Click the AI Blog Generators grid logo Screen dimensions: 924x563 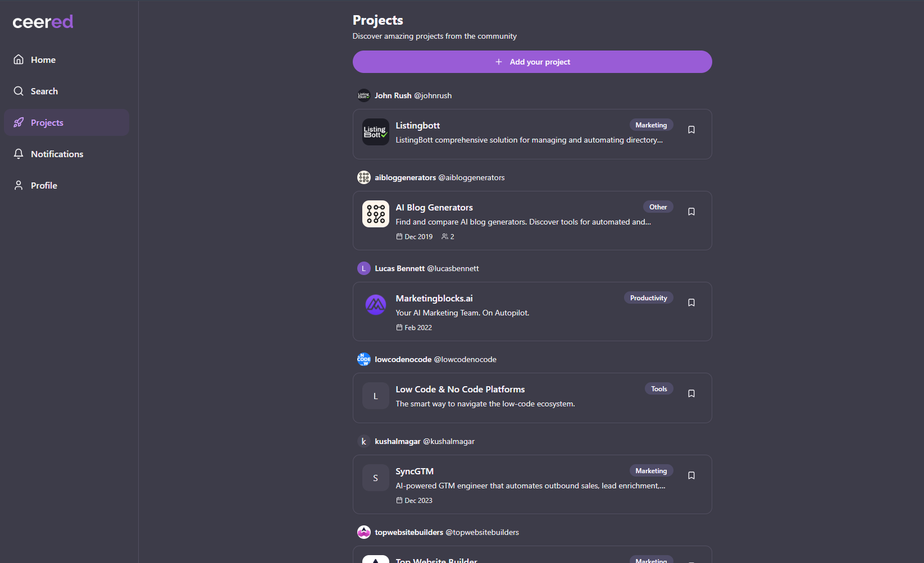(375, 213)
